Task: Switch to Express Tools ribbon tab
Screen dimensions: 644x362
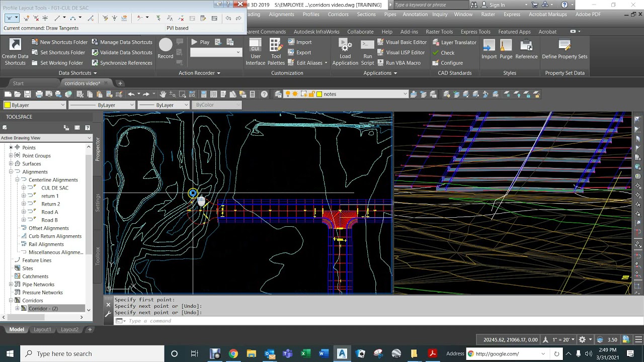Action: [475, 32]
